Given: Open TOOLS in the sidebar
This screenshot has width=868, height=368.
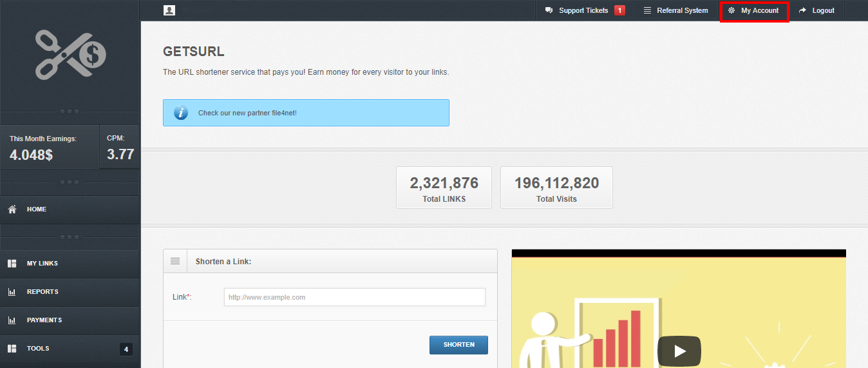Looking at the screenshot, I should click(x=70, y=349).
